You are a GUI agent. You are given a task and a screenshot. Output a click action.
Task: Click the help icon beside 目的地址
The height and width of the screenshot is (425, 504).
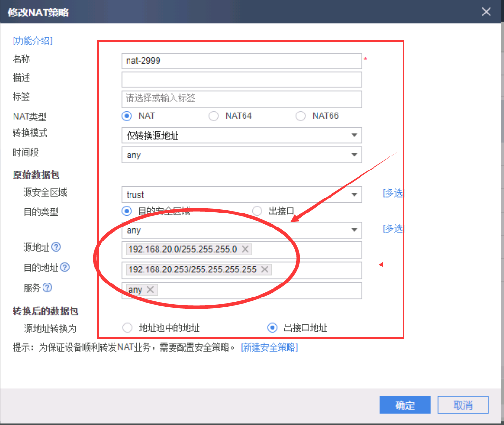[x=65, y=267]
